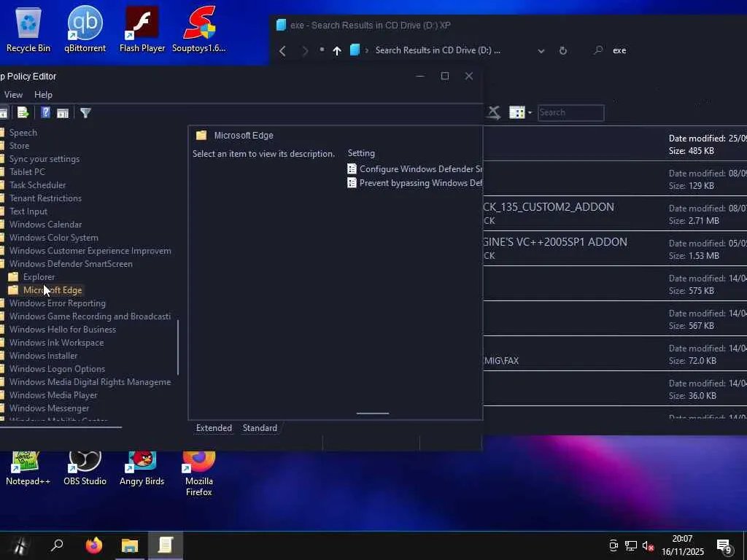Select the Windows Logon Options tree node
Image resolution: width=747 pixels, height=560 pixels.
pyautogui.click(x=57, y=369)
